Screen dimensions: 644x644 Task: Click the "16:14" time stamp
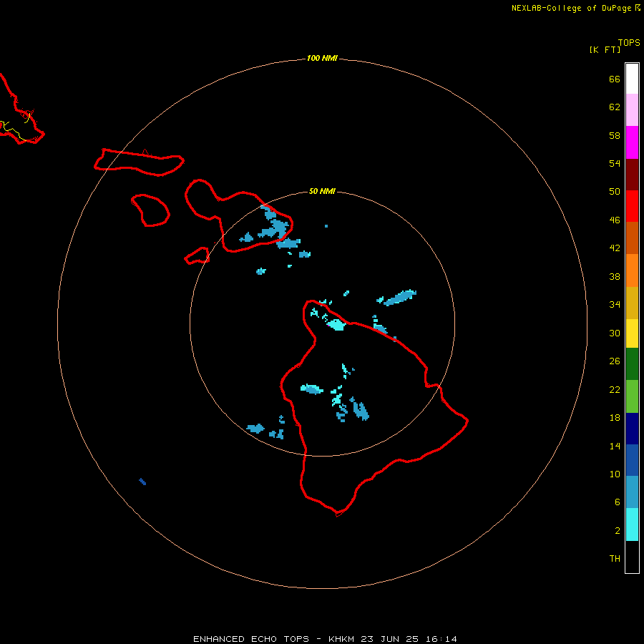point(441,639)
